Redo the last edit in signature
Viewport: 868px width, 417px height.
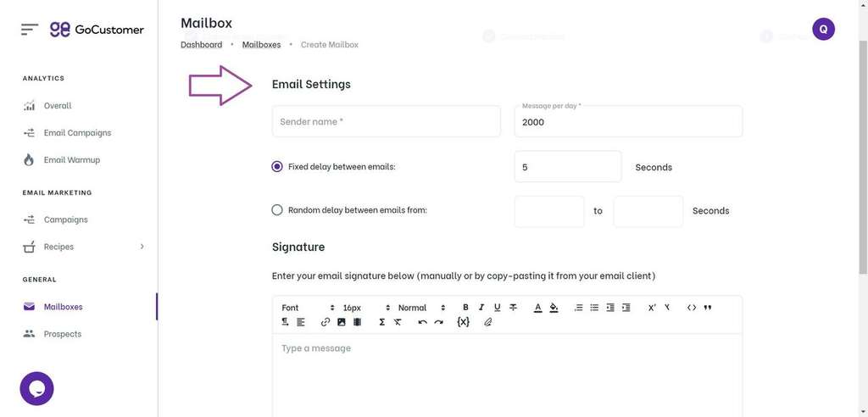click(x=438, y=322)
